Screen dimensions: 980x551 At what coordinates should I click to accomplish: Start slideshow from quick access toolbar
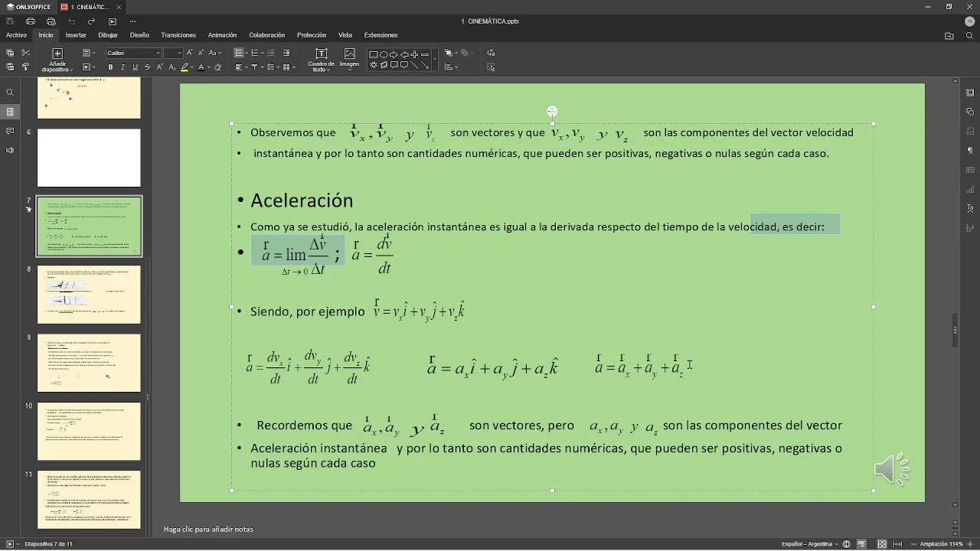click(113, 21)
